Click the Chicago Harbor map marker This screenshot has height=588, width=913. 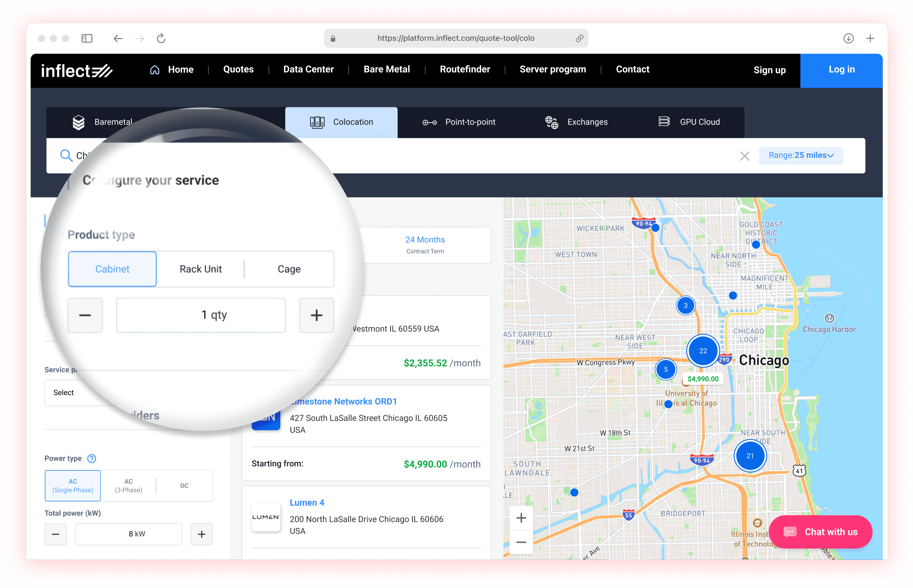tap(829, 318)
